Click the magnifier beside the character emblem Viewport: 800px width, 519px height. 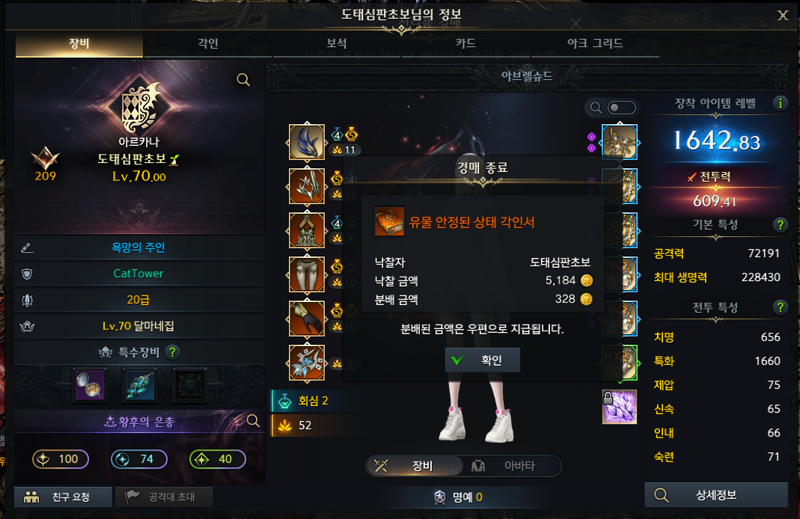click(243, 80)
